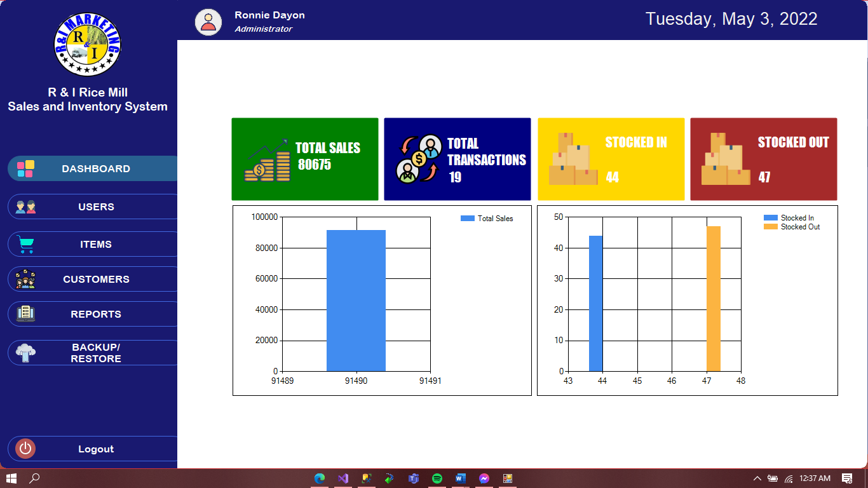Click the blue Total Sales chart bar
Screen dimensions: 868x488
click(x=356, y=301)
